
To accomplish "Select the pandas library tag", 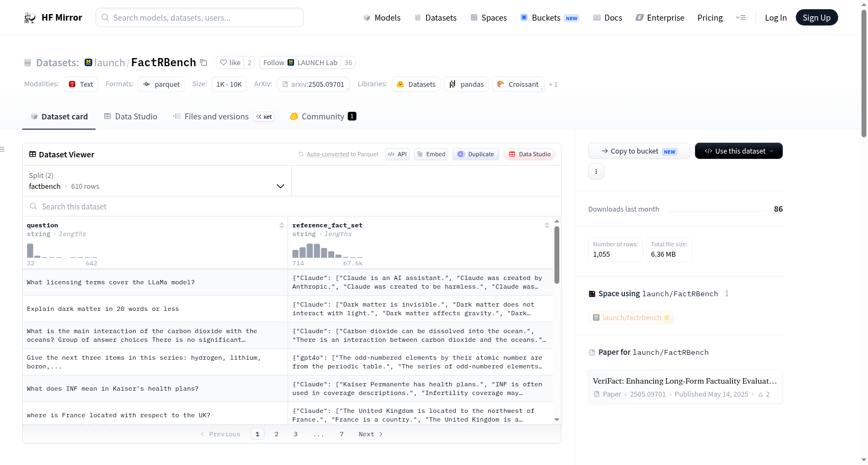I will coord(467,84).
